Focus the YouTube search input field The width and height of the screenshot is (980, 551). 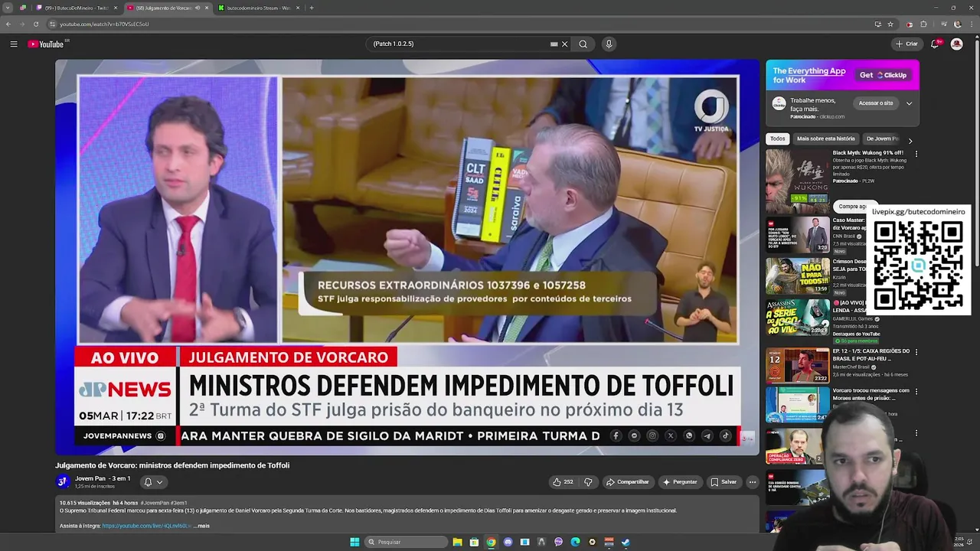[x=459, y=44]
